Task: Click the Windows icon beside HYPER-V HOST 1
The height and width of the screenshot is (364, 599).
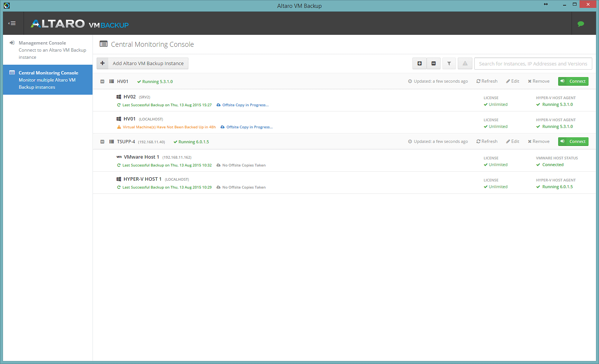Action: coord(119,179)
